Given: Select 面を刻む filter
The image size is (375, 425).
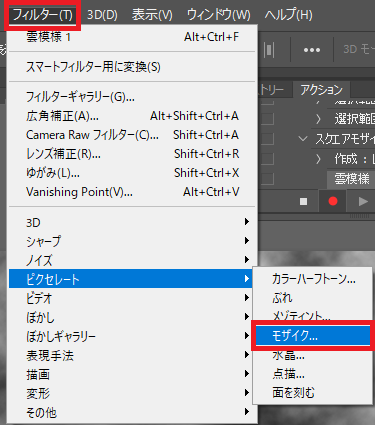Looking at the screenshot, I should (313, 393).
